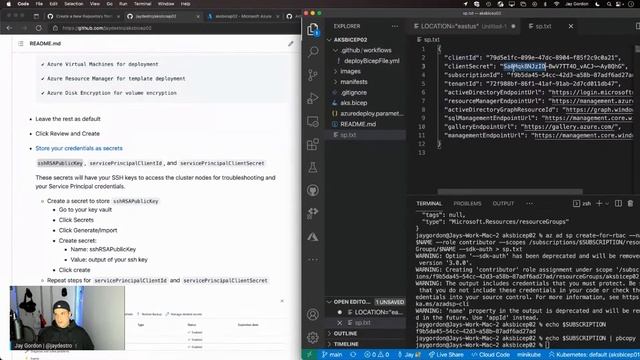Select the zsh terminal shell label
The width and height of the screenshot is (640, 360).
click(583, 203)
